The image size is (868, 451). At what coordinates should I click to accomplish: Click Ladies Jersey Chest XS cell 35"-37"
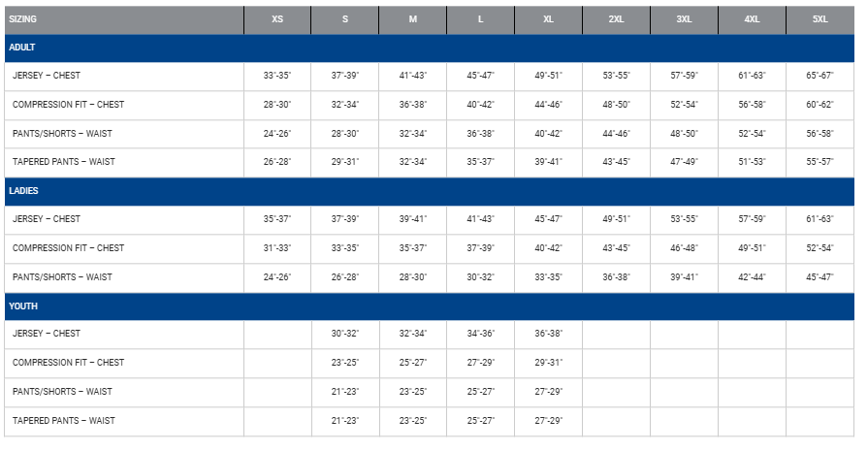coord(277,219)
